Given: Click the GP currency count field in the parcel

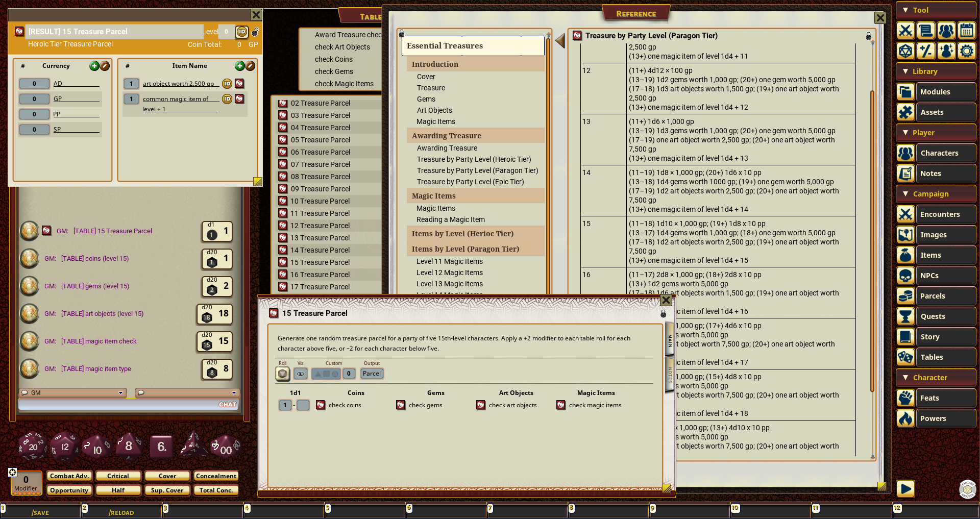Looking at the screenshot, I should click(34, 99).
